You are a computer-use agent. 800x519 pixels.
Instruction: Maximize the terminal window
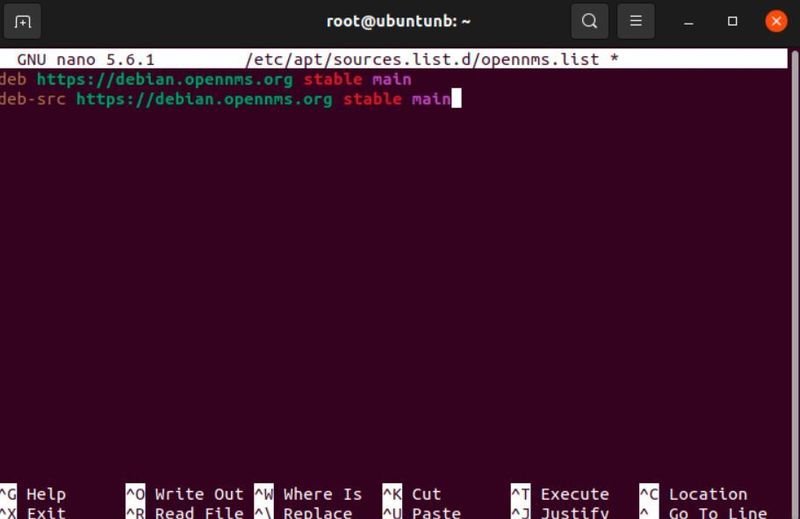coord(732,21)
